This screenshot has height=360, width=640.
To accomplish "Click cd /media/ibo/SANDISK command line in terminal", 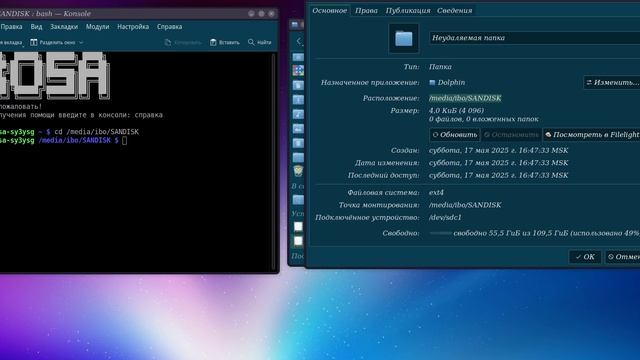I will pos(96,132).
